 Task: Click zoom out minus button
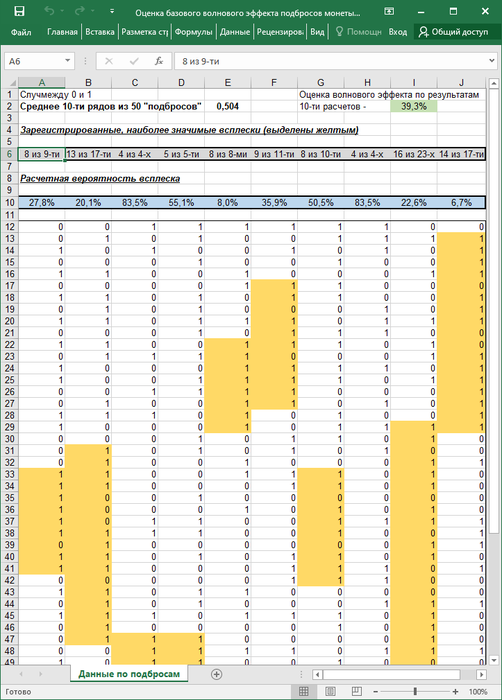click(376, 692)
